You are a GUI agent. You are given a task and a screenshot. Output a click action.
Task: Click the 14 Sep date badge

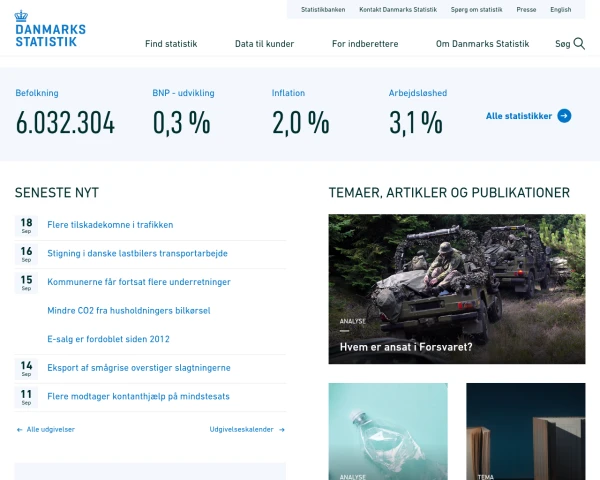26,369
